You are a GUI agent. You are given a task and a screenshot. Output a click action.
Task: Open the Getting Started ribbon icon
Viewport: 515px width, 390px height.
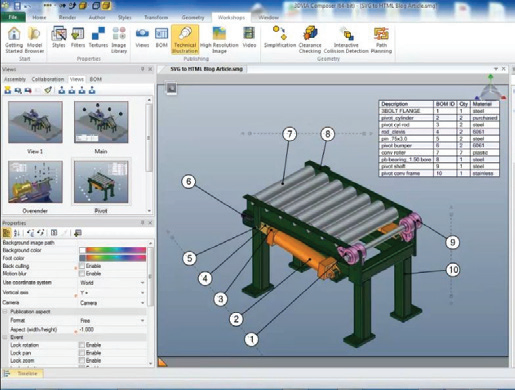tap(14, 40)
